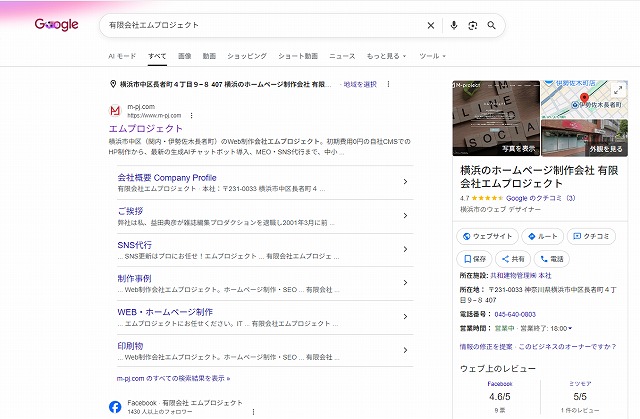640x419 pixels.
Task: Clear the search box with X icon
Action: click(x=431, y=25)
